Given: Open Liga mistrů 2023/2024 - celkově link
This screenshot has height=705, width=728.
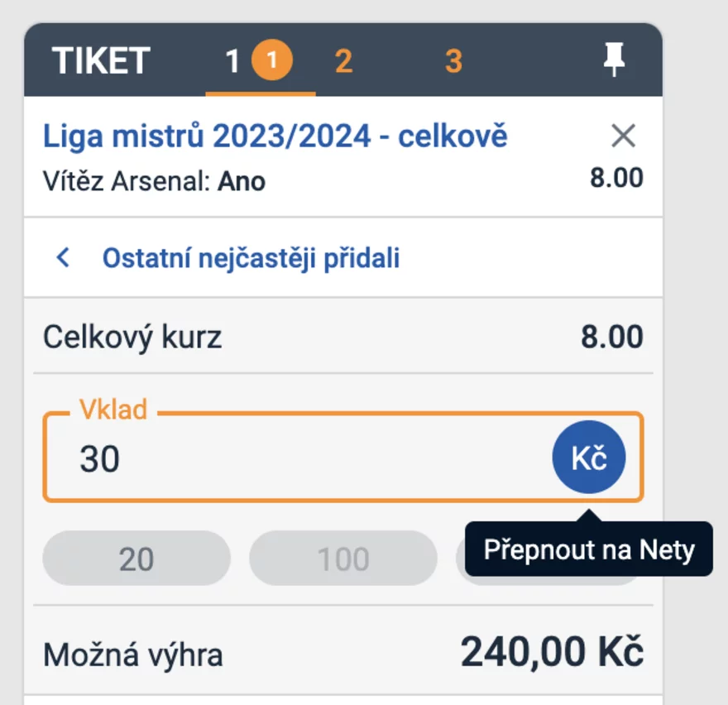Looking at the screenshot, I should coord(275,136).
